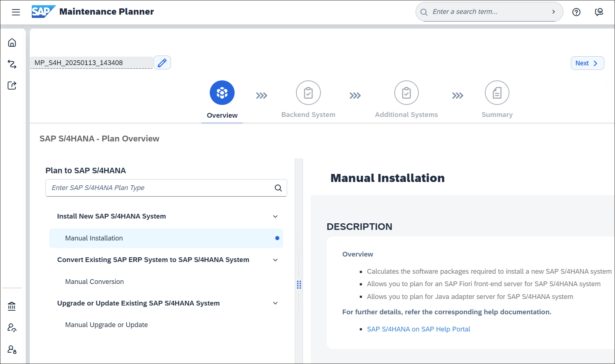This screenshot has height=364, width=615.
Task: Open the Overview tab label
Action: (222, 115)
